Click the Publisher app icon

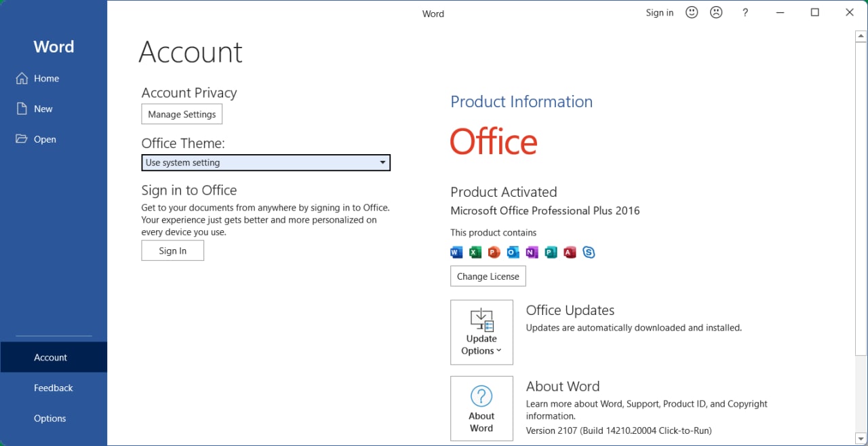coord(551,253)
